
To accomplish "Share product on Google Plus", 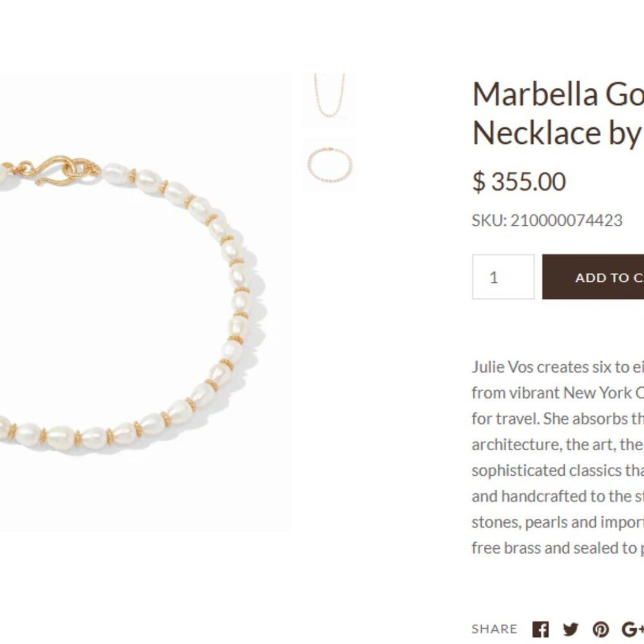I will click(633, 629).
